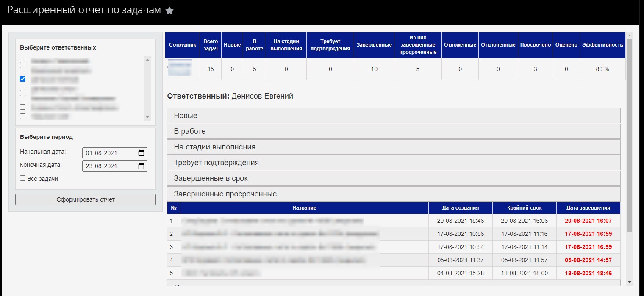Image resolution: width=644 pixels, height=296 pixels.
Task: Check the first responsible person checkbox
Action: 23,61
